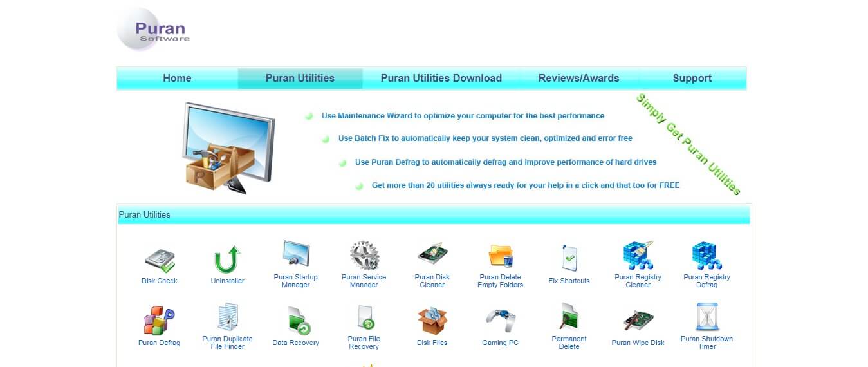This screenshot has height=367, width=868.
Task: Click the Puran Duplicate File Finder link
Action: [x=227, y=343]
